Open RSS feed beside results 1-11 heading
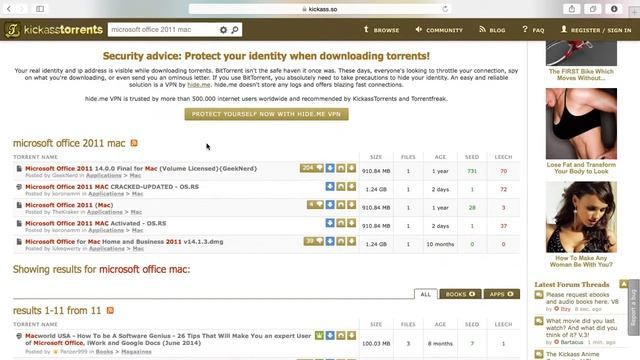The image size is (640, 360). point(110,311)
